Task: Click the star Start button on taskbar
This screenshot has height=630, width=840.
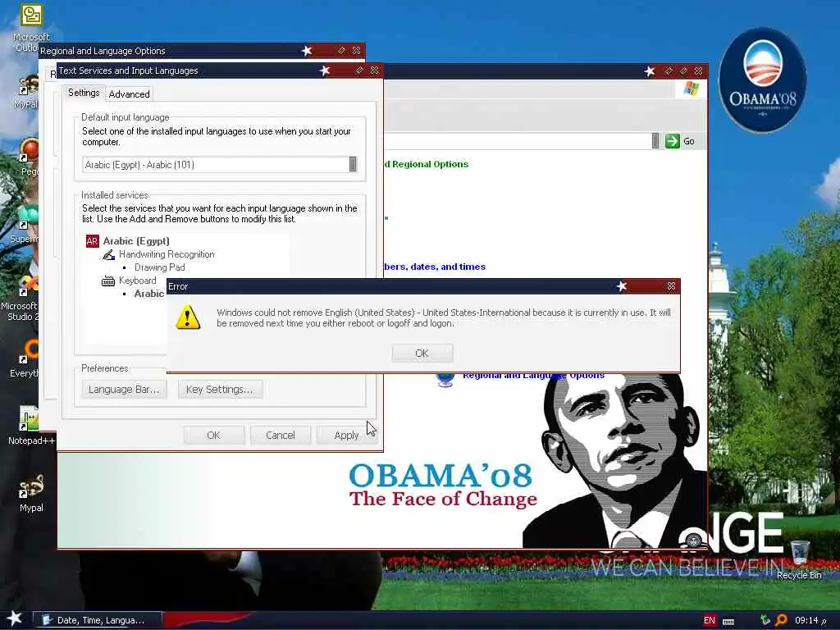Action: [x=15, y=619]
